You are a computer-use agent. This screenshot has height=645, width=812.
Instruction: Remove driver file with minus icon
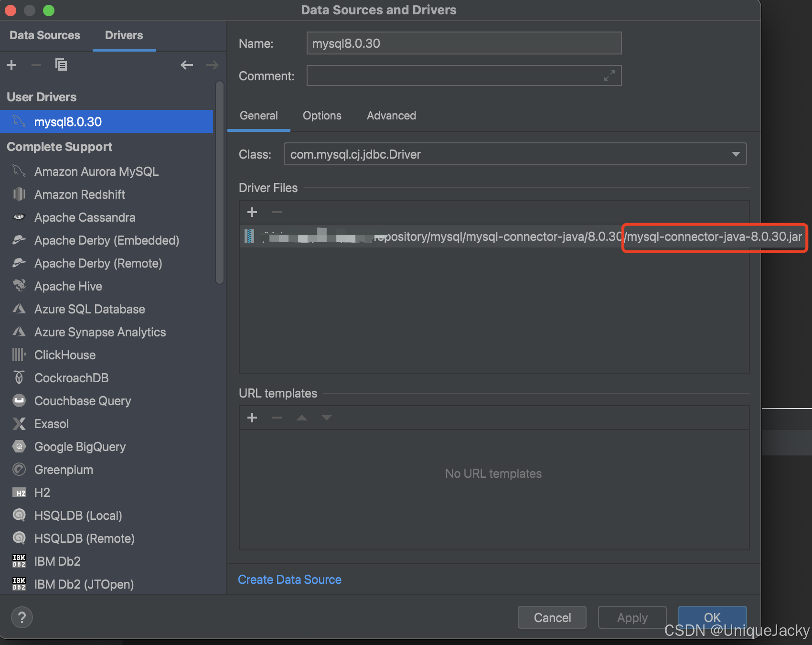[x=277, y=212]
